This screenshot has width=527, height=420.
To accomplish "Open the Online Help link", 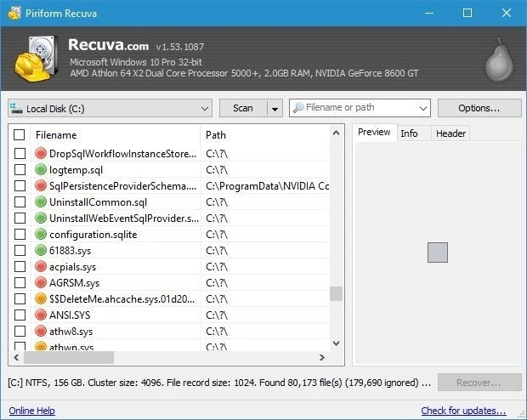I will coord(32,411).
